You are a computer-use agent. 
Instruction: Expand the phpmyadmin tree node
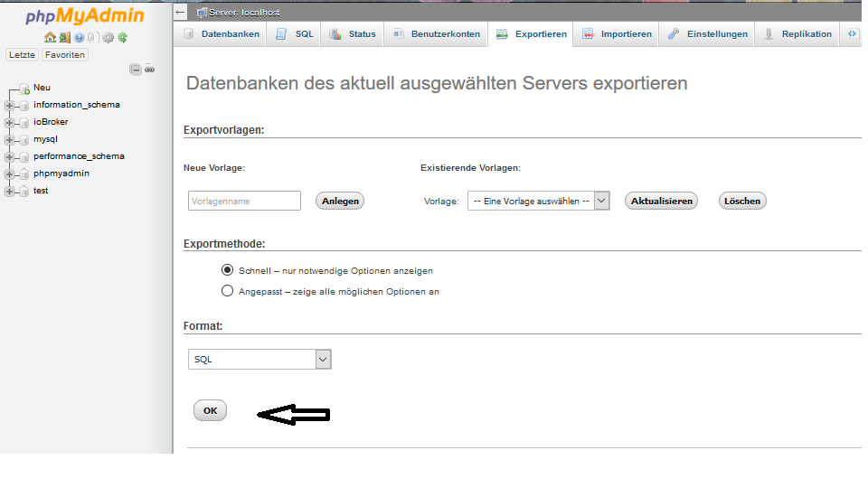click(9, 174)
